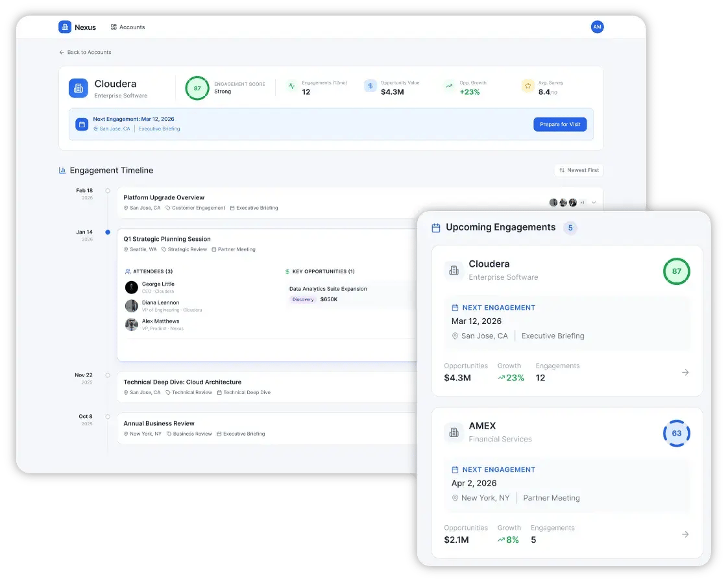Click the Upcoming Engagements count badge 5
The height and width of the screenshot is (583, 728).
(570, 228)
